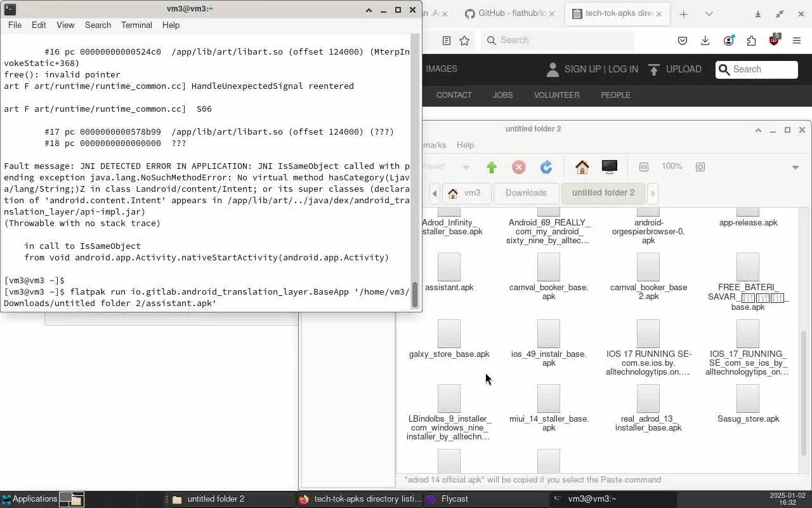This screenshot has height=508, width=812.
Task: Select real_adrod_13_installer_base.apk file
Action: (x=648, y=409)
